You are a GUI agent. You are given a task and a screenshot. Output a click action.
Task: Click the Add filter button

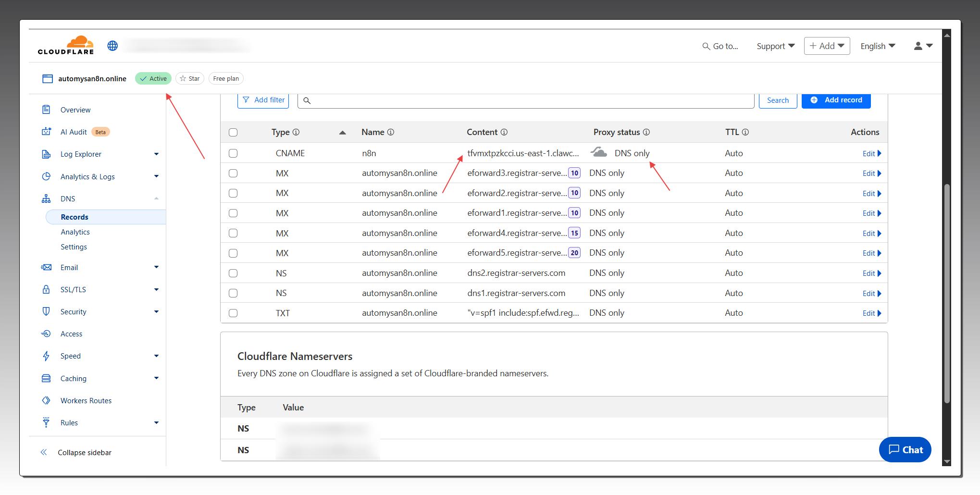(263, 100)
